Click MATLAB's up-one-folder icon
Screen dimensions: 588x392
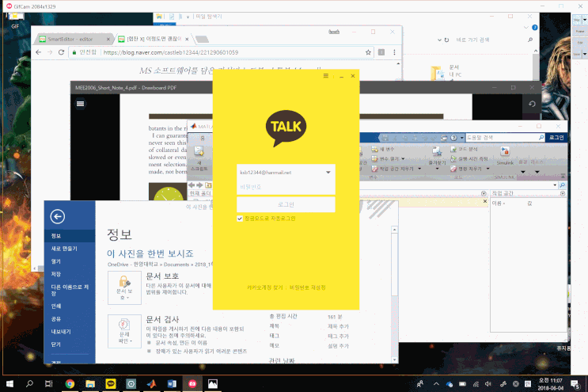(208, 185)
